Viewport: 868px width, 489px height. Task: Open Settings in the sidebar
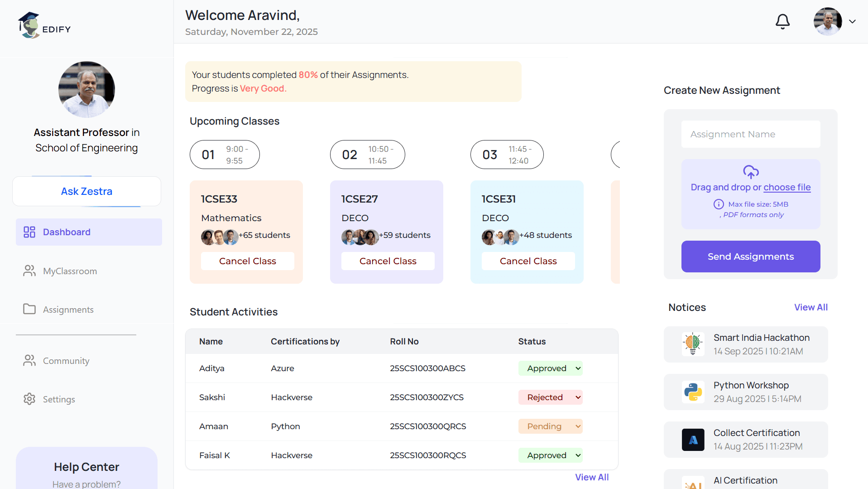[89, 399]
